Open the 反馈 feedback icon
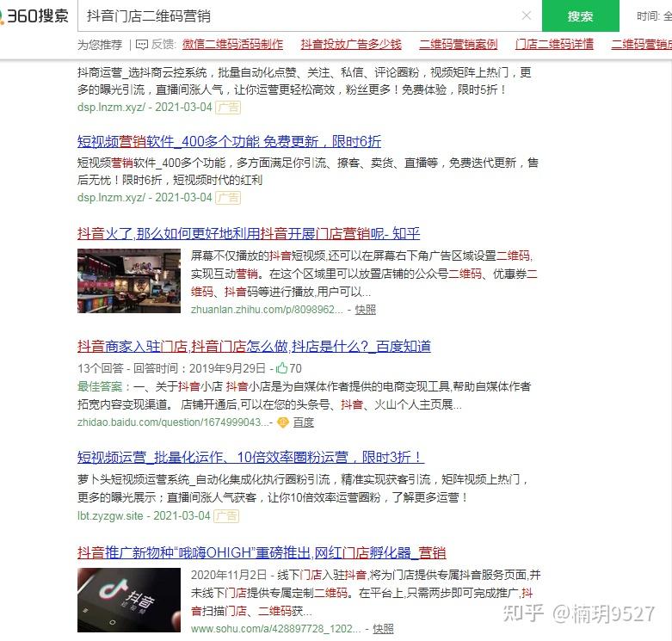 click(x=142, y=45)
